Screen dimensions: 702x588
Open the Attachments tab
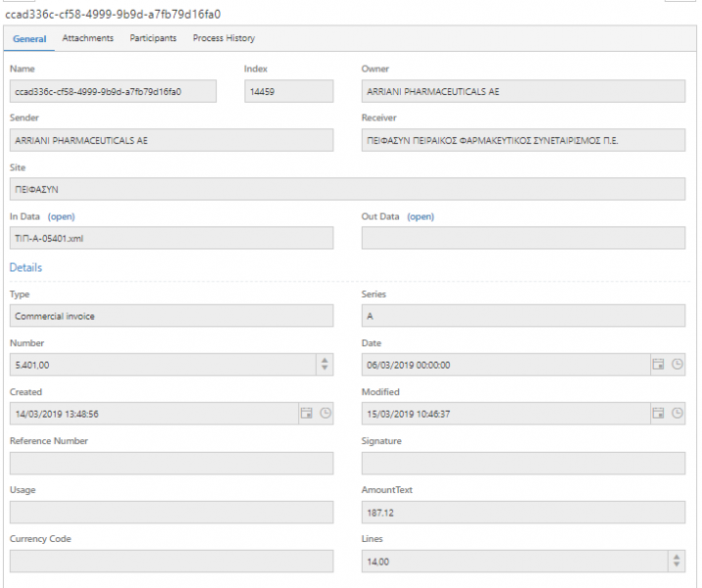tap(88, 38)
